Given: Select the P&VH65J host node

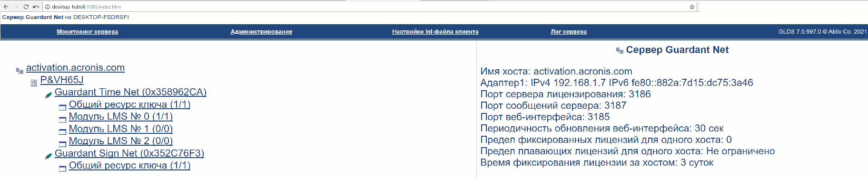Looking at the screenshot, I should [x=62, y=80].
